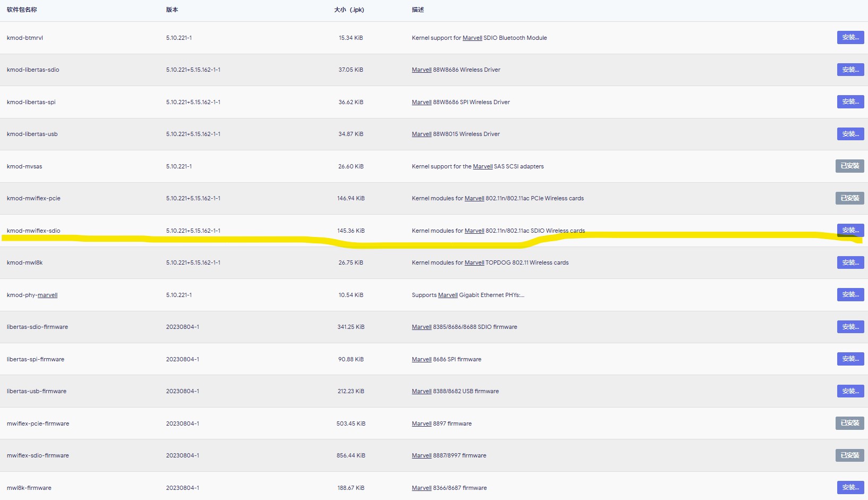The image size is (868, 500).
Task: Install the kmod-libertas-sdio package
Action: (x=850, y=70)
